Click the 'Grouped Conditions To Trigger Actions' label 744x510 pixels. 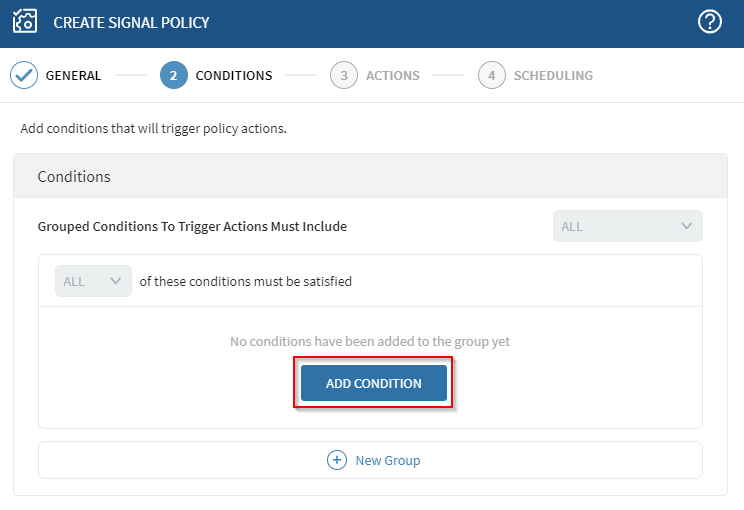tap(192, 226)
